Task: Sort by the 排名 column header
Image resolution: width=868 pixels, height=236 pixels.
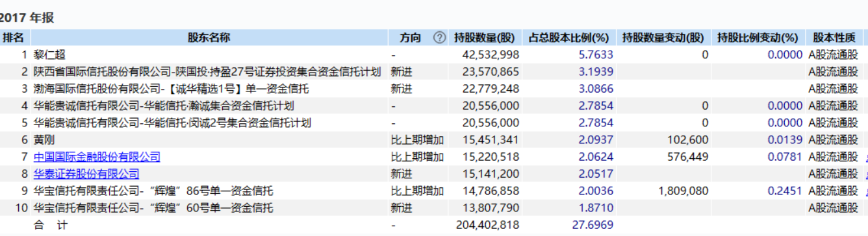Action: pyautogui.click(x=14, y=38)
